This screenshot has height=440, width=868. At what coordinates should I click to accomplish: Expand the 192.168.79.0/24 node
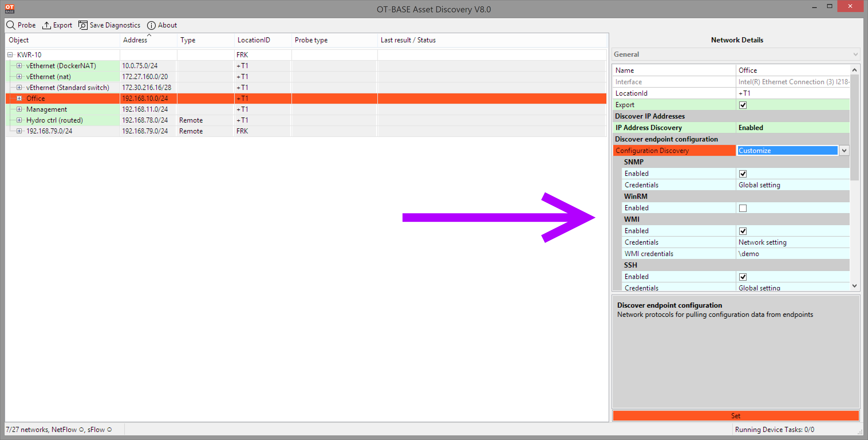click(x=19, y=131)
